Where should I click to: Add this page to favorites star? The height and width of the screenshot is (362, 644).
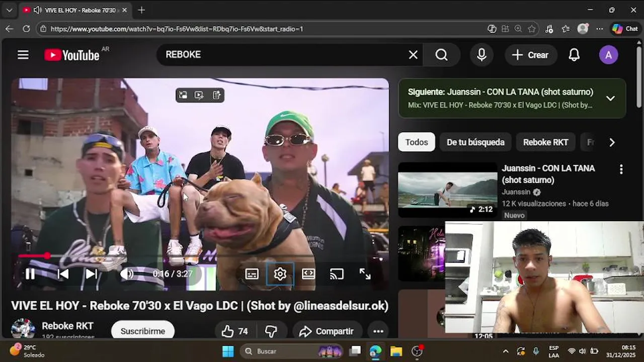point(532,29)
